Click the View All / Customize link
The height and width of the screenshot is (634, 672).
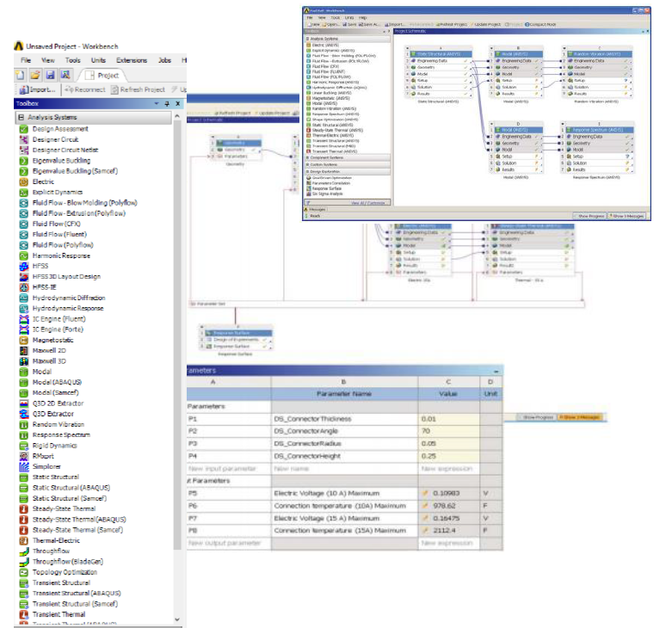pyautogui.click(x=367, y=203)
